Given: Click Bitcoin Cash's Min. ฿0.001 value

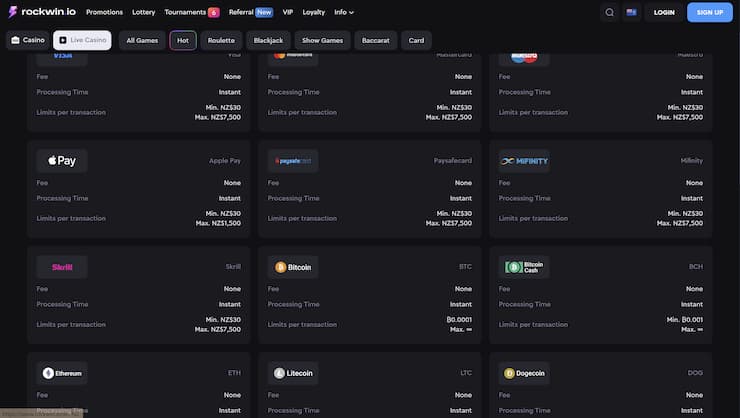Looking at the screenshot, I should pyautogui.click(x=684, y=320).
